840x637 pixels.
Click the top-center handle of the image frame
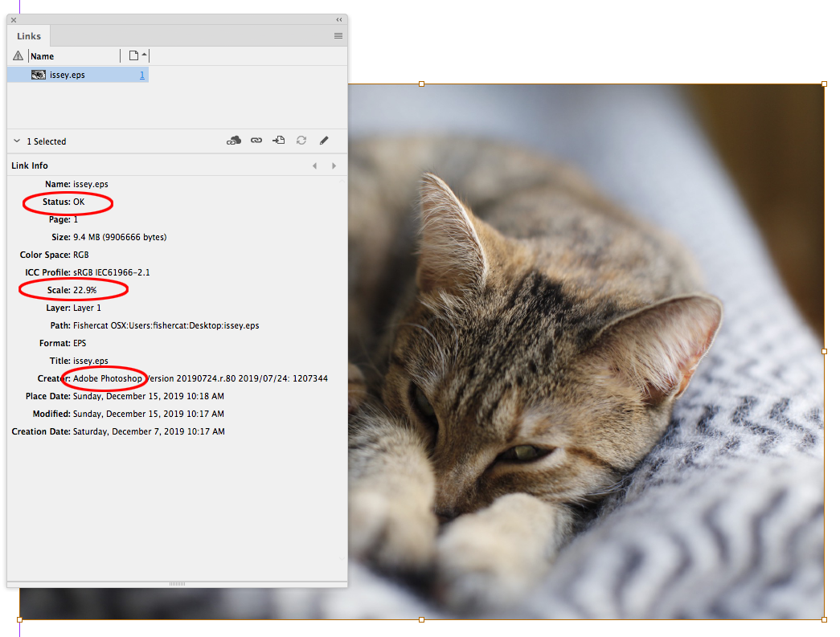(x=421, y=84)
